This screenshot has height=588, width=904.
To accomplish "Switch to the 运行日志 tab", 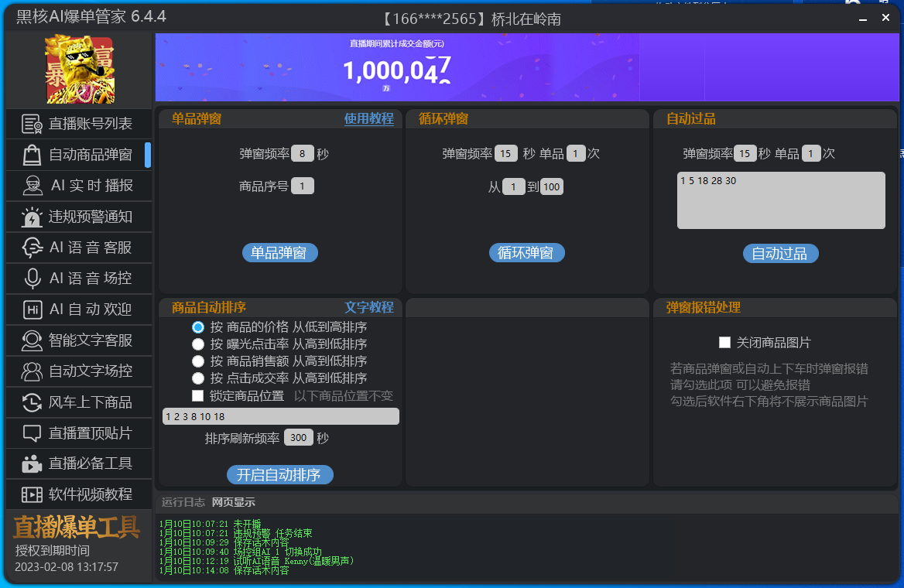I will (x=183, y=502).
